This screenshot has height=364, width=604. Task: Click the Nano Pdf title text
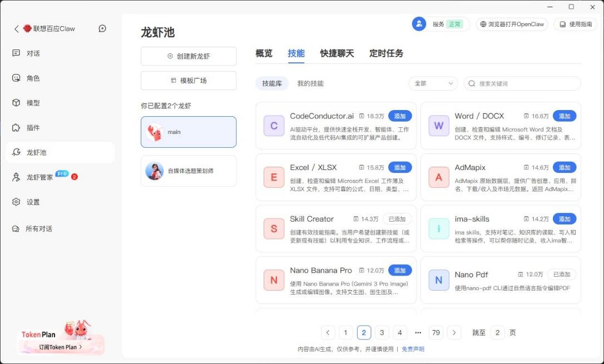click(471, 275)
